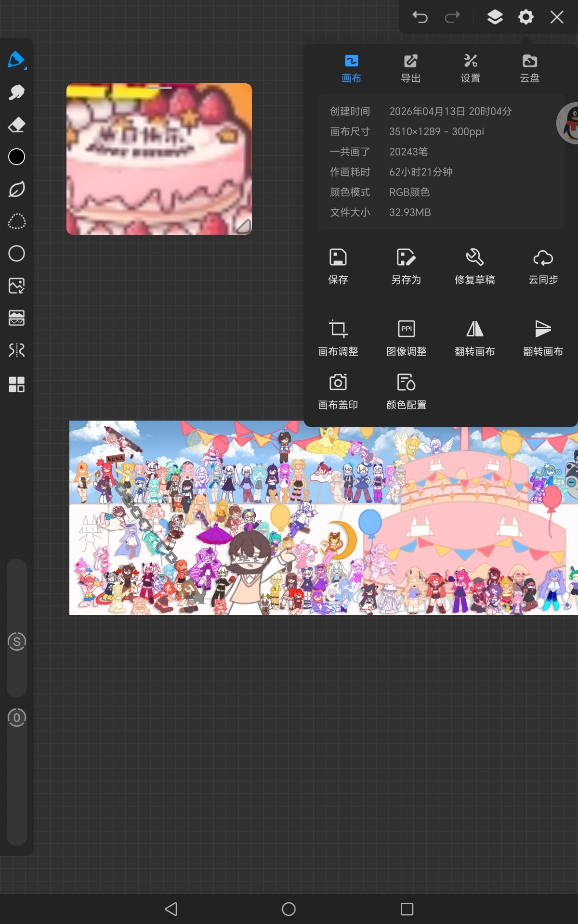Click the 0 opacity slider handle
The height and width of the screenshot is (924, 578).
17,718
